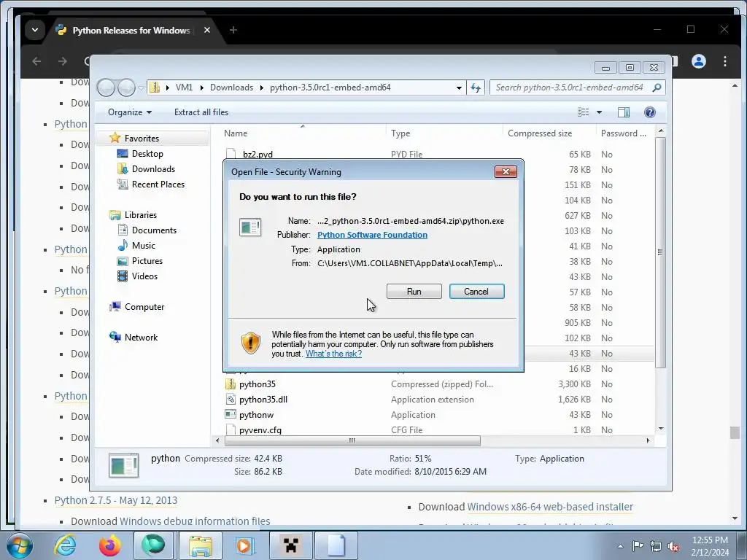747x560 pixels.
Task: Open the Python 2.7.5 - May 12, 2013 link
Action: pyautogui.click(x=116, y=500)
